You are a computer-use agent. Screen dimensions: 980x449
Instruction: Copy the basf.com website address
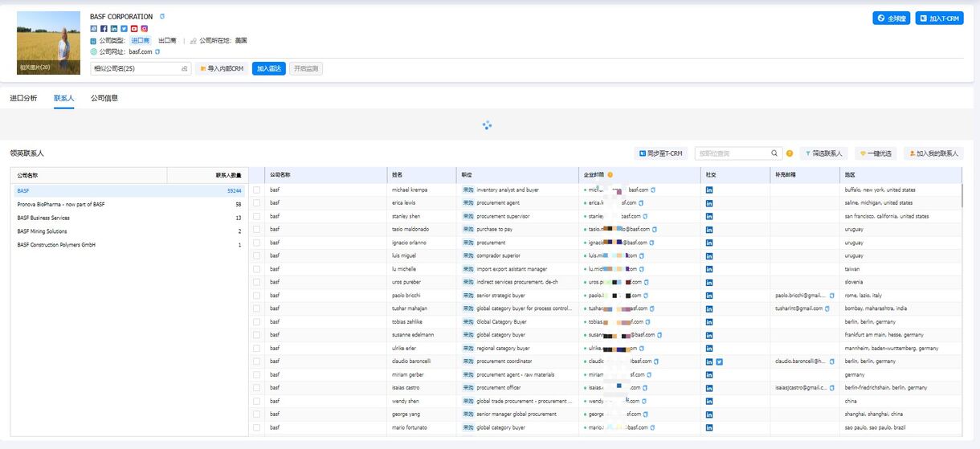coord(157,51)
